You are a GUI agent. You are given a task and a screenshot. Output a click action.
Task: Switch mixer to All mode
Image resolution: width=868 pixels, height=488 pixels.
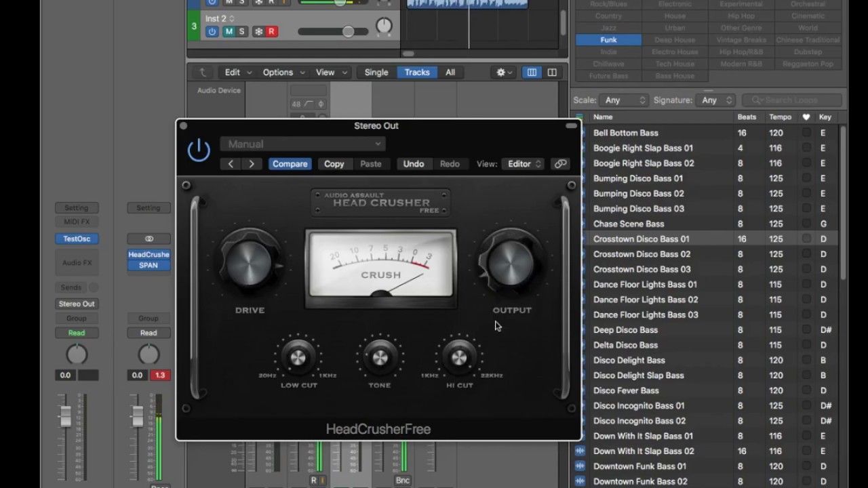450,73
